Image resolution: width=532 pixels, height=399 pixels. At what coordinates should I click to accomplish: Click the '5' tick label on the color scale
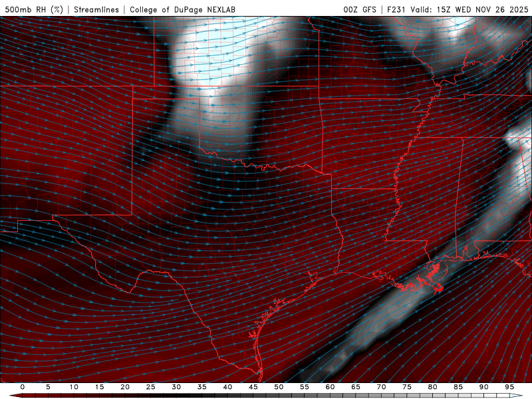pos(48,387)
